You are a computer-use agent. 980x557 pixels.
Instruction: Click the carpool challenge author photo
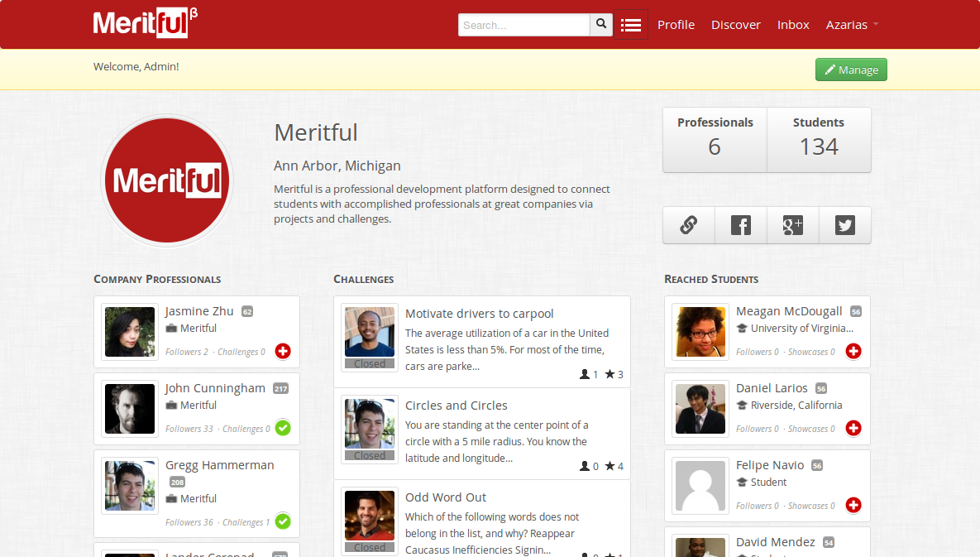click(x=370, y=332)
